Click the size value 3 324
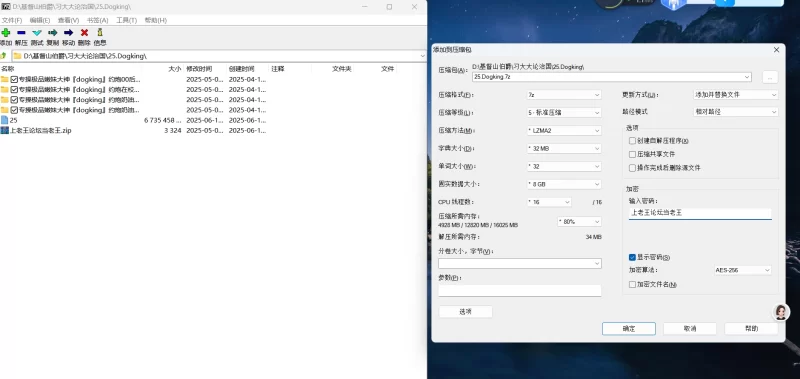The width and height of the screenshot is (800, 379). click(172, 131)
